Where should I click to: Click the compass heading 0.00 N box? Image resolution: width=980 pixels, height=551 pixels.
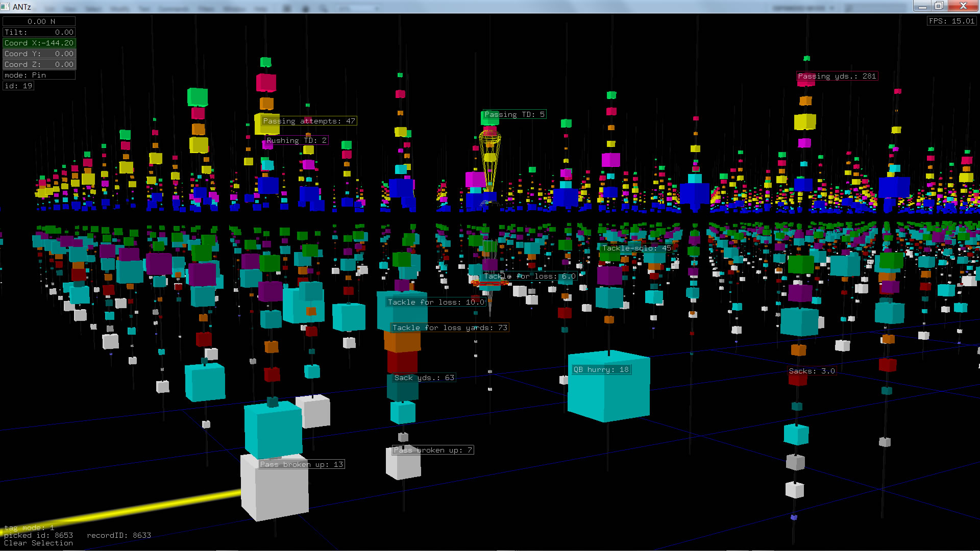(39, 21)
